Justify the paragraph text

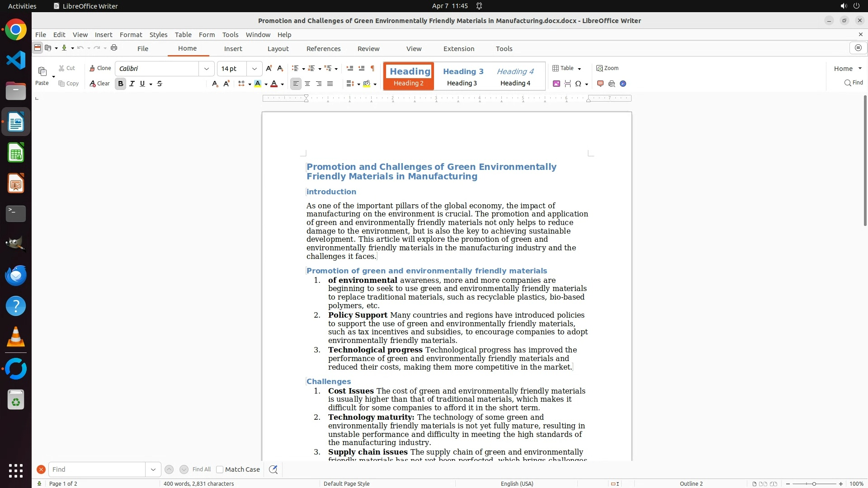(330, 84)
